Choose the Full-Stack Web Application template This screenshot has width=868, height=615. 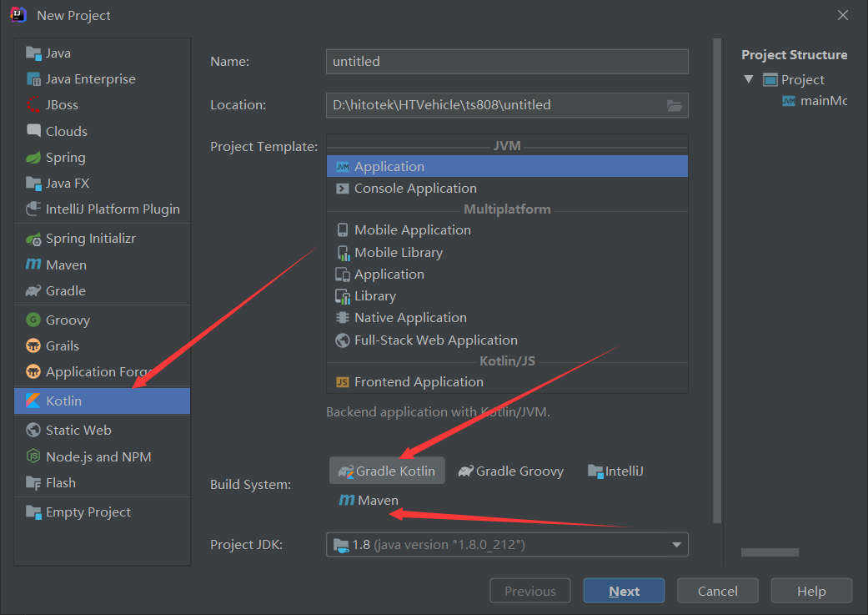(435, 340)
